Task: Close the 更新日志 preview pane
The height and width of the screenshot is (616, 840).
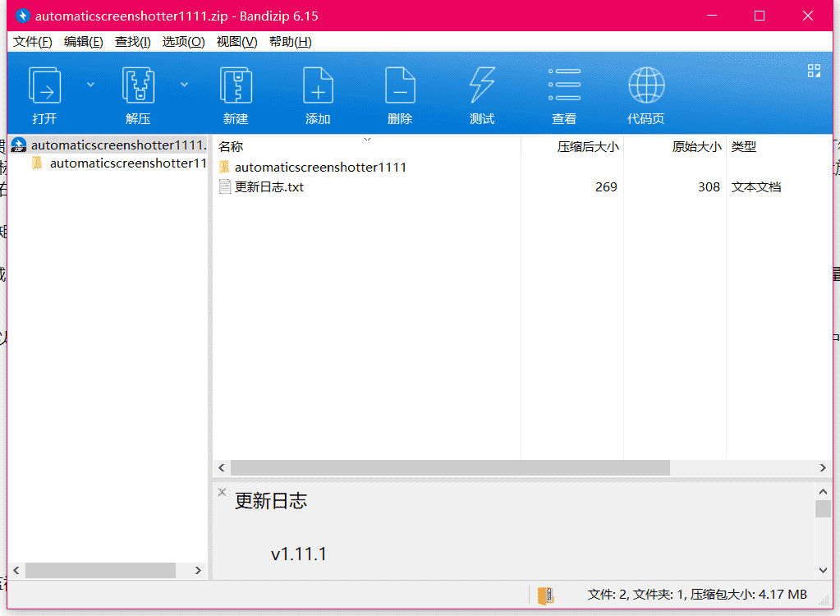Action: [x=222, y=492]
